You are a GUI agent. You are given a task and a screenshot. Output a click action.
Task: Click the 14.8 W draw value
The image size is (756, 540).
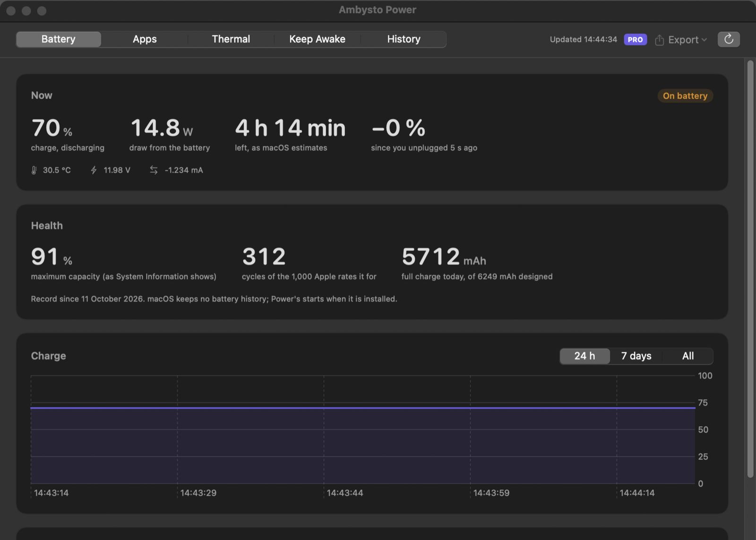click(162, 128)
